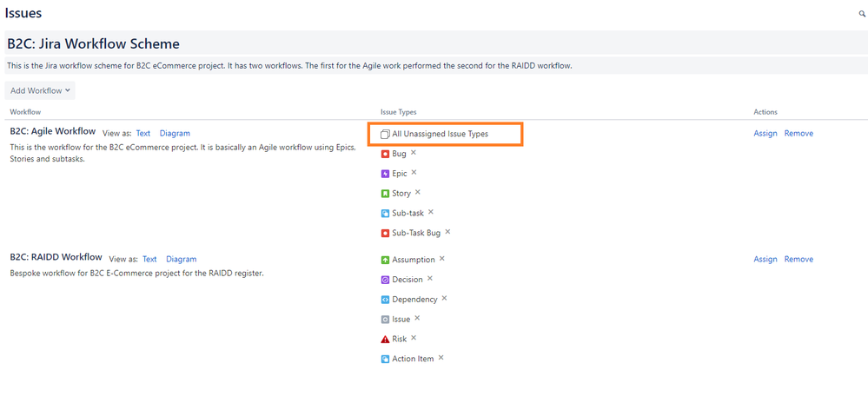
Task: Click the green Story issue type icon
Action: click(385, 194)
